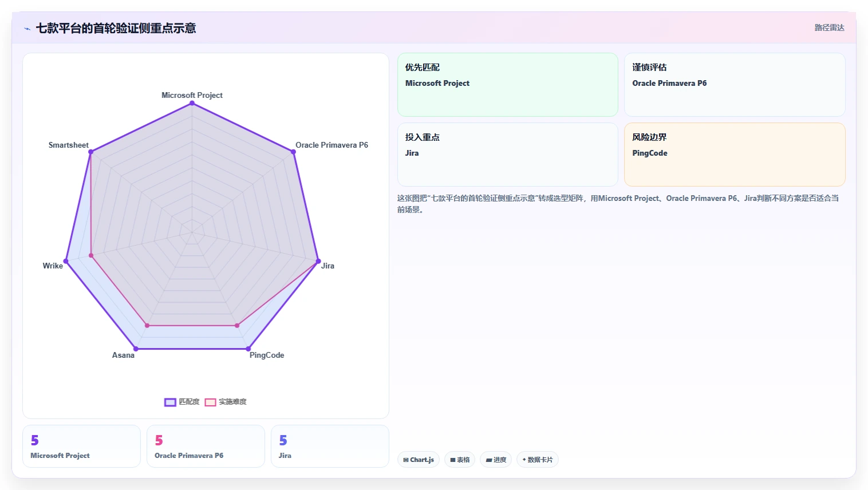Toggle the 实施难度 legend swatch
This screenshot has width=868, height=490.
[x=210, y=402]
